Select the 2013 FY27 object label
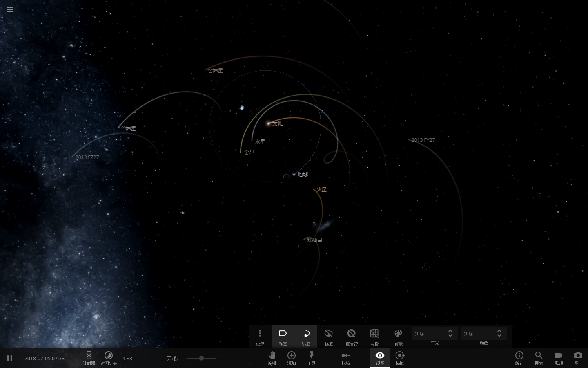 pyautogui.click(x=423, y=140)
